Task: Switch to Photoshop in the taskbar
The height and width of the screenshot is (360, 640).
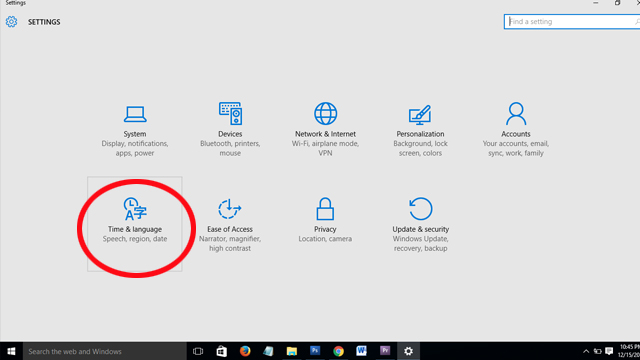Action: click(315, 351)
